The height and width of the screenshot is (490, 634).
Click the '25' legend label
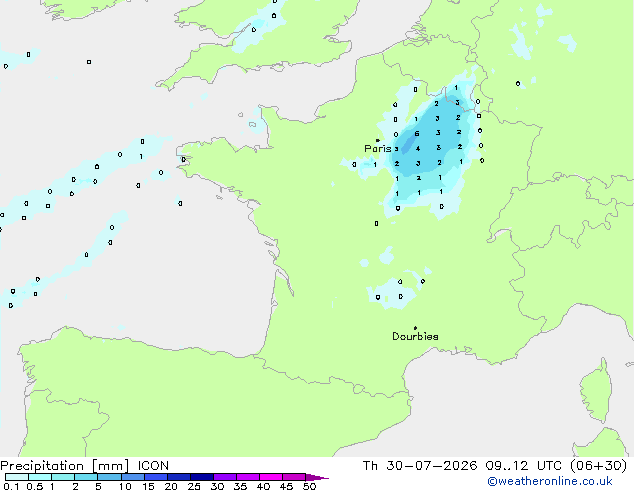pyautogui.click(x=194, y=486)
